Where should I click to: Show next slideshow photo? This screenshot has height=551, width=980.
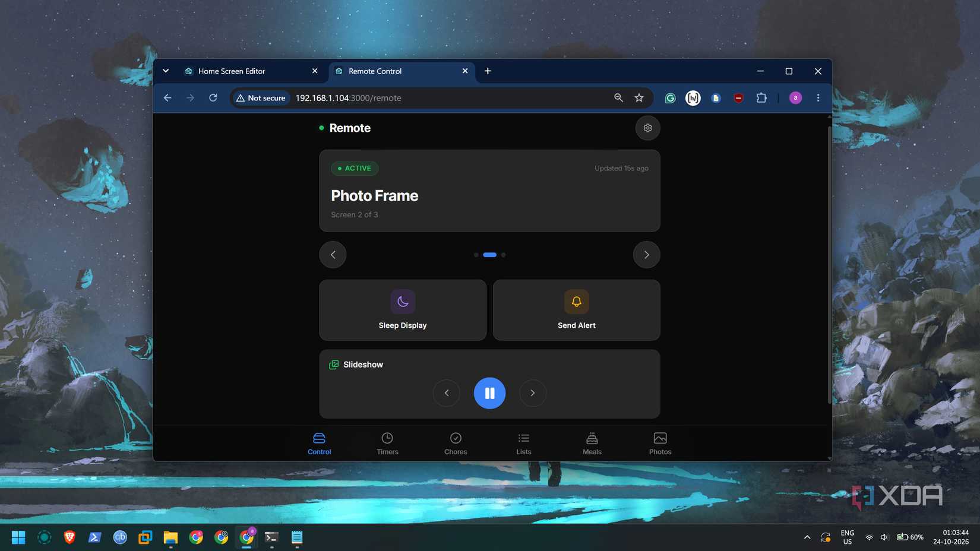532,393
